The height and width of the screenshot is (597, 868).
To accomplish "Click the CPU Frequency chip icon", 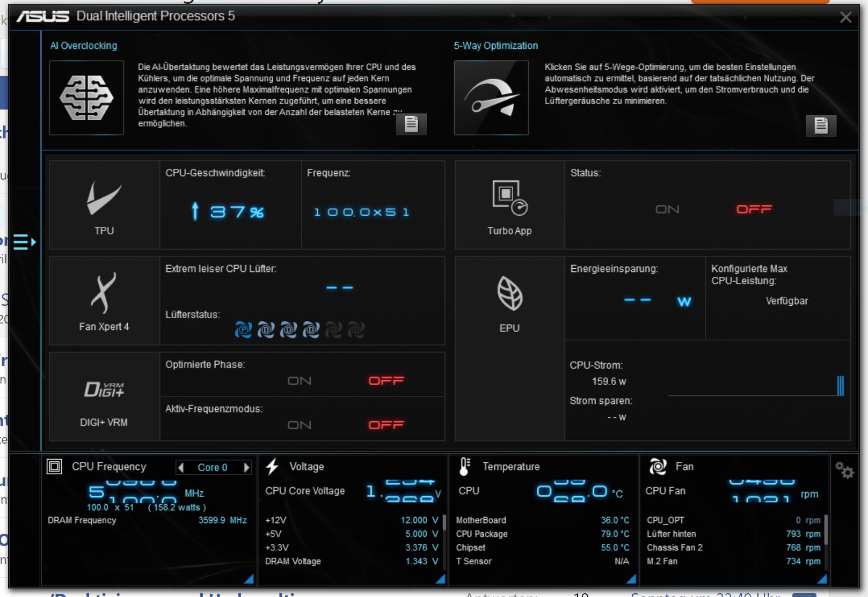I will [54, 467].
